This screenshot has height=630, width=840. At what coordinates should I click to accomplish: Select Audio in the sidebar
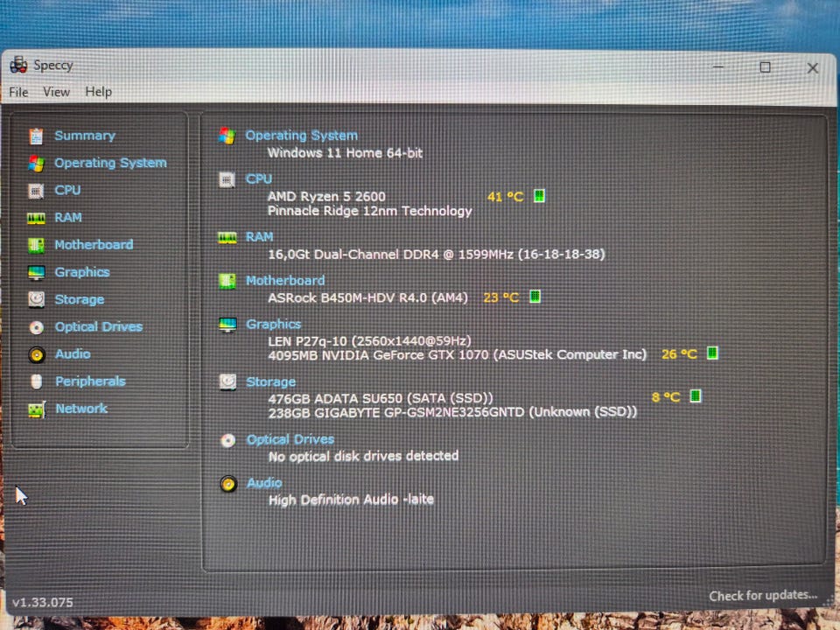(x=73, y=354)
